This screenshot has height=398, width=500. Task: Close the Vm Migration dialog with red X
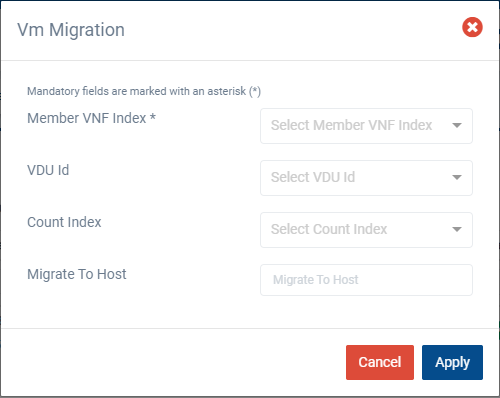pos(472,27)
